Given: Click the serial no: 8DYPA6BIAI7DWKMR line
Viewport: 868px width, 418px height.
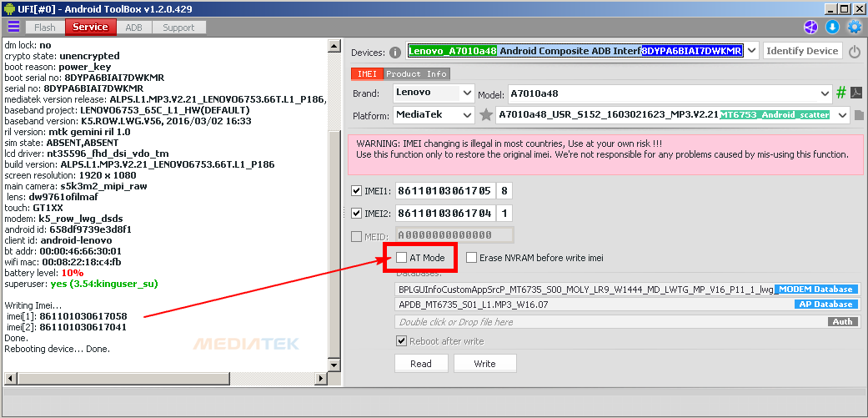Looking at the screenshot, I should point(73,88).
